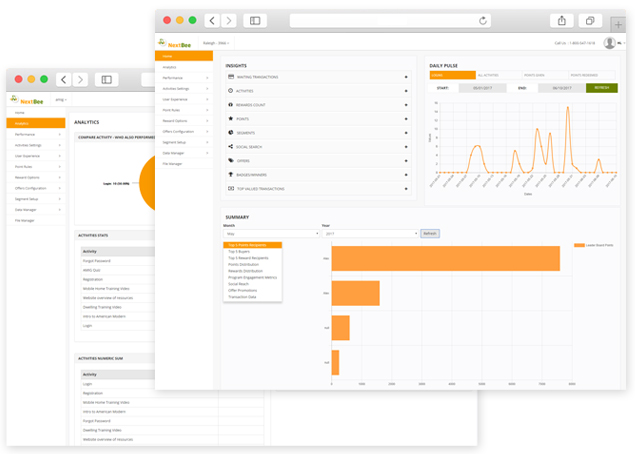Open the Month dropdown showing May
The height and width of the screenshot is (454, 635).
pyautogui.click(x=271, y=234)
